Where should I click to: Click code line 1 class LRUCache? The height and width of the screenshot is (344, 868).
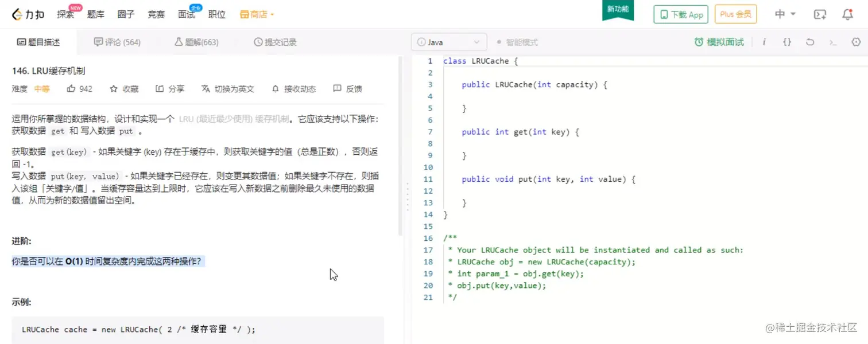480,61
